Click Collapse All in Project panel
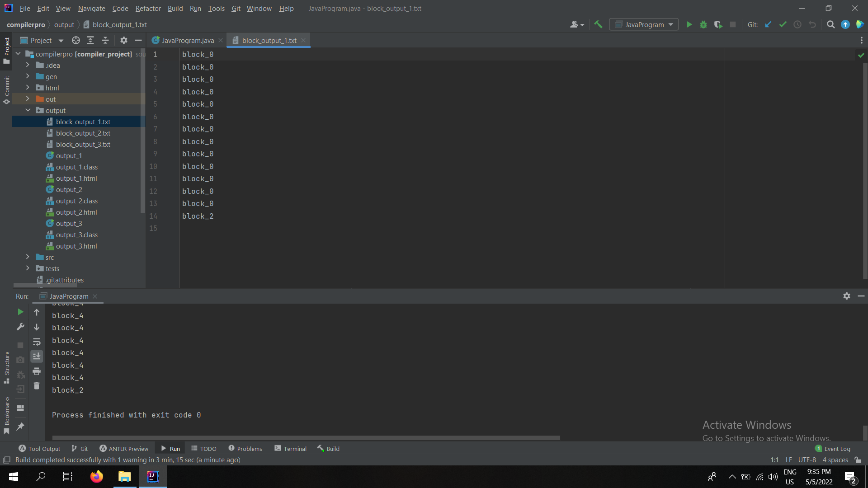The height and width of the screenshot is (488, 868). pyautogui.click(x=105, y=41)
